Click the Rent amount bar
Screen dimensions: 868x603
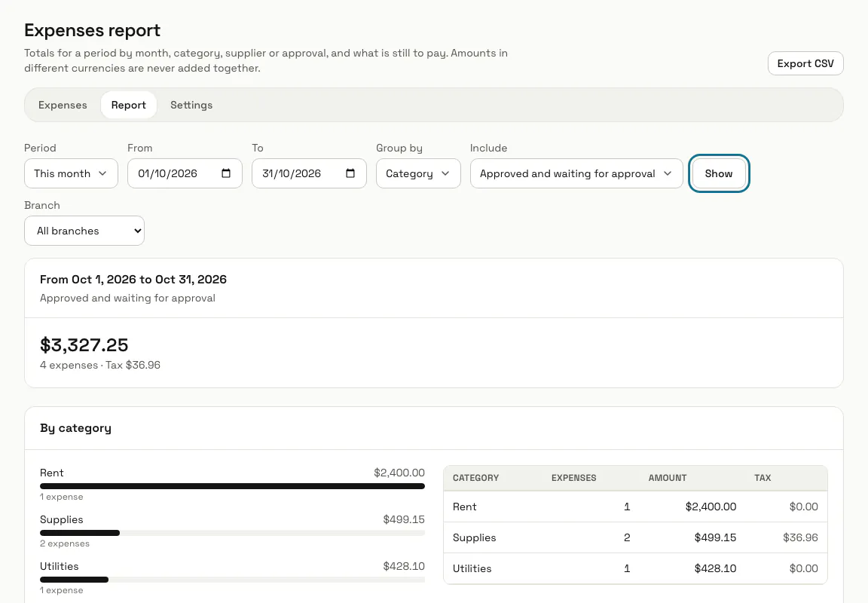pos(232,486)
